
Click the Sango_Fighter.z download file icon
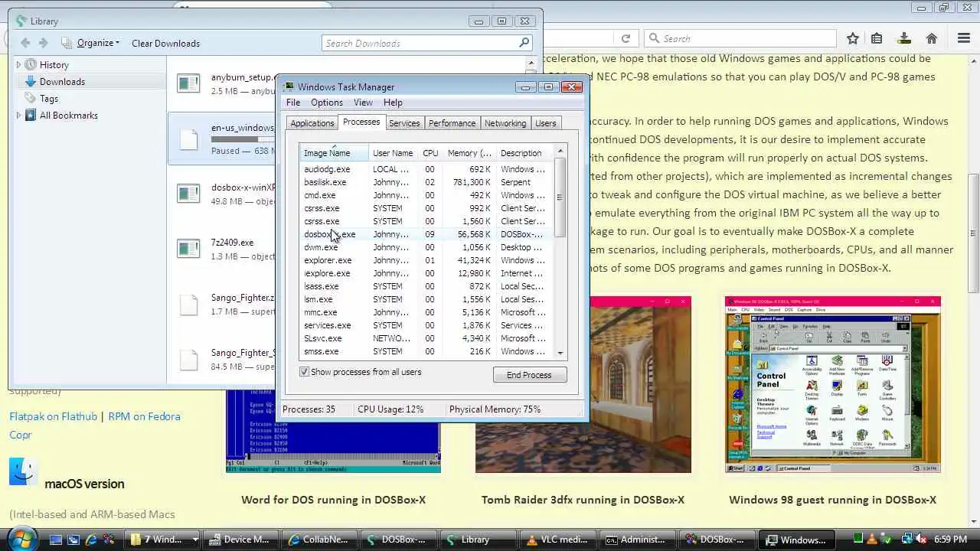click(x=188, y=304)
